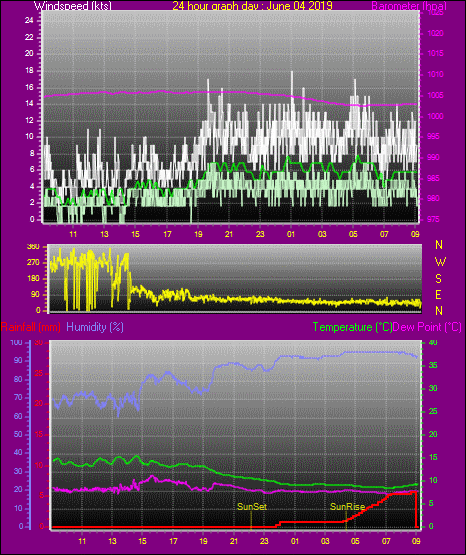
Task: Click hour 07 on temperature chart axis
Action: point(386,541)
